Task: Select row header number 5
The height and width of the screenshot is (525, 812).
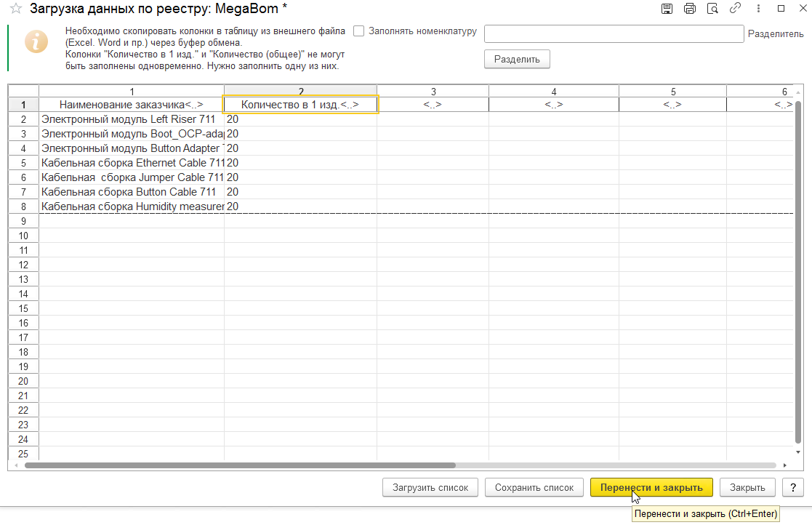Action: (x=23, y=163)
